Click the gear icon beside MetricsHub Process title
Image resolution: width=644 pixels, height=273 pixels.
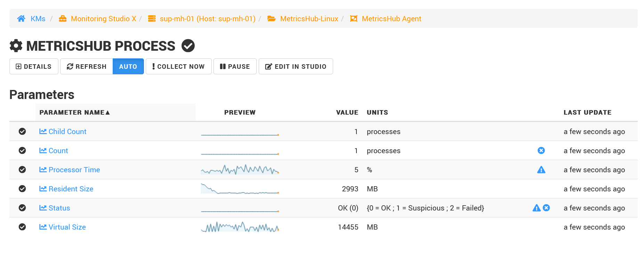click(16, 45)
